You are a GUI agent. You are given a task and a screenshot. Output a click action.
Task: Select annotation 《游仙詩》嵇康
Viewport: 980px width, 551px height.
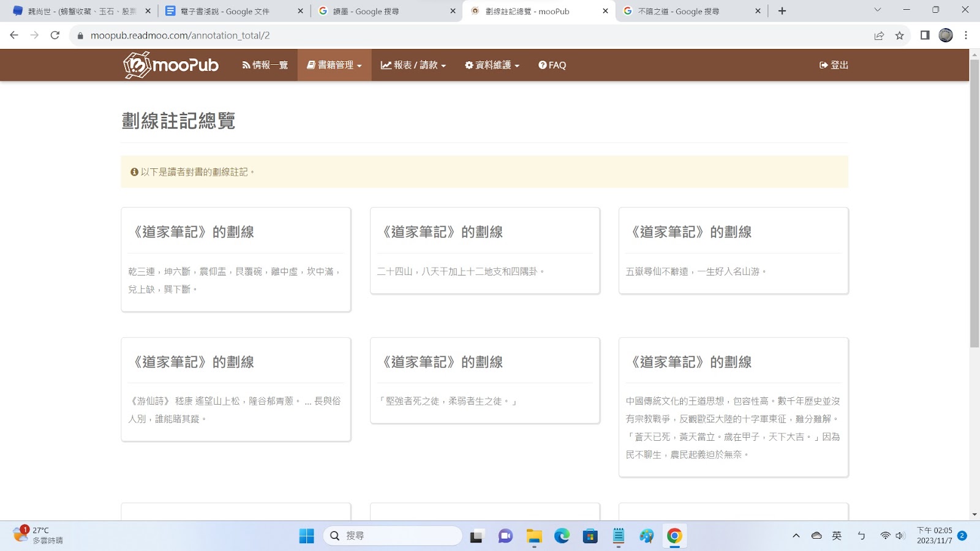click(x=236, y=389)
